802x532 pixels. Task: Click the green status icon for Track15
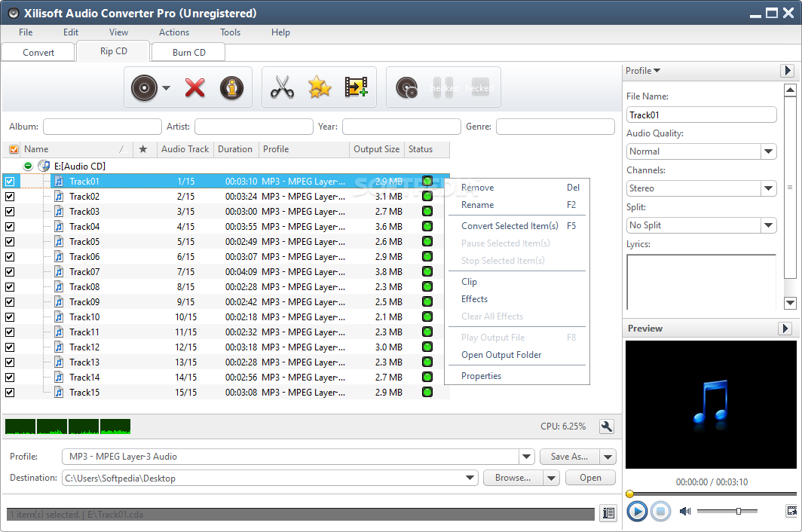pyautogui.click(x=427, y=392)
